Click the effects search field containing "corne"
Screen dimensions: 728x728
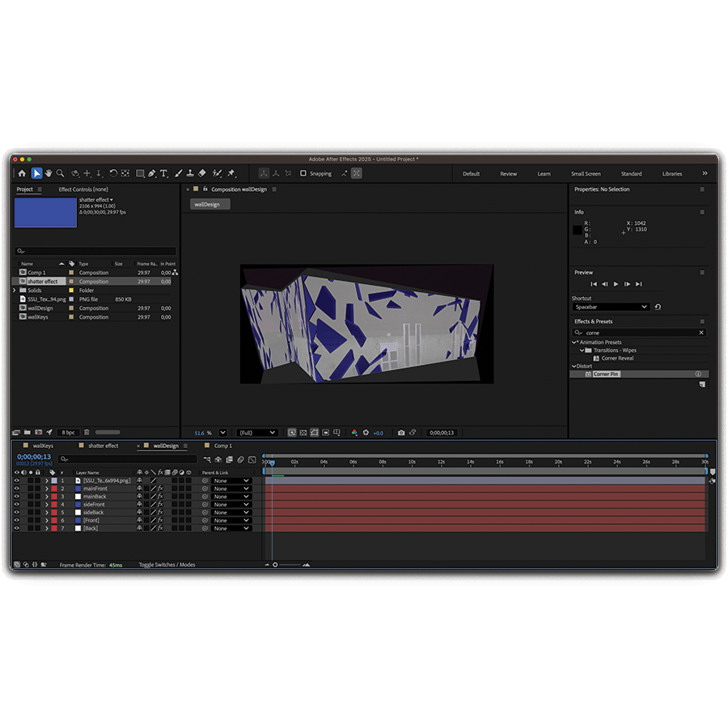(x=639, y=332)
